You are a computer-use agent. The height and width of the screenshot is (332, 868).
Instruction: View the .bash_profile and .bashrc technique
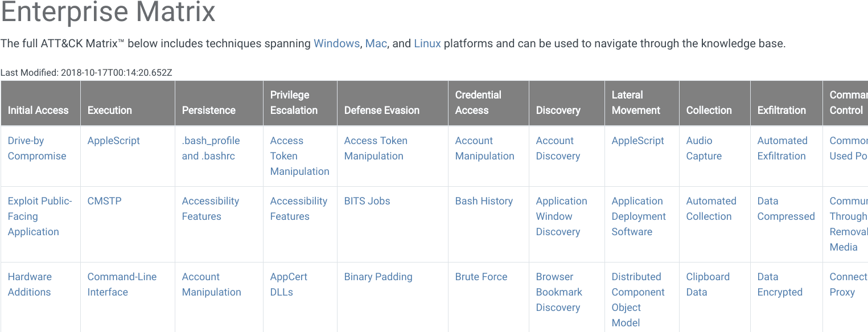pyautogui.click(x=210, y=148)
